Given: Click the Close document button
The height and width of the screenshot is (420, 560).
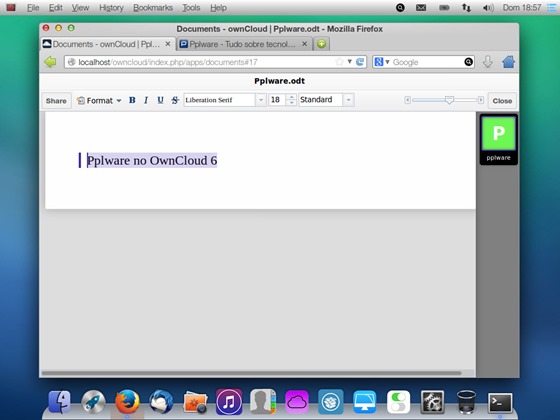Looking at the screenshot, I should (x=502, y=101).
